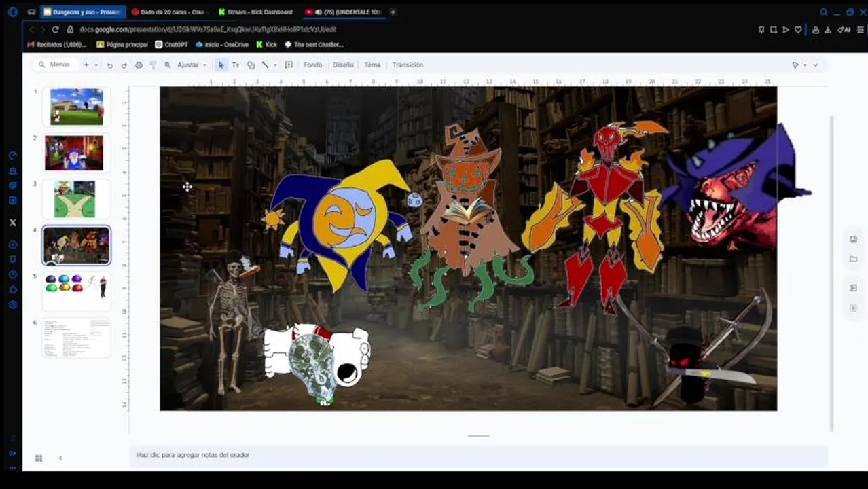Screen dimensions: 868x489
Task: Open Kick bookmark
Action: [x=267, y=45]
